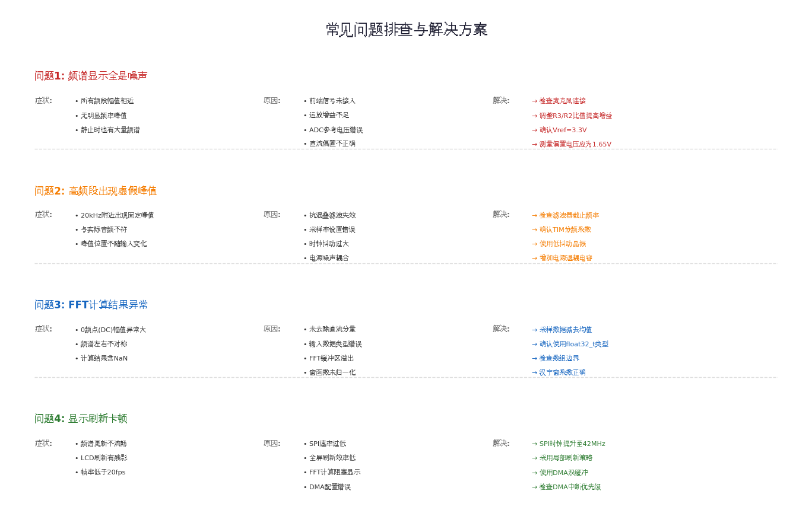Click the 症状: label under 问题1
Viewport: 812px width, 526px height.
[x=43, y=100]
